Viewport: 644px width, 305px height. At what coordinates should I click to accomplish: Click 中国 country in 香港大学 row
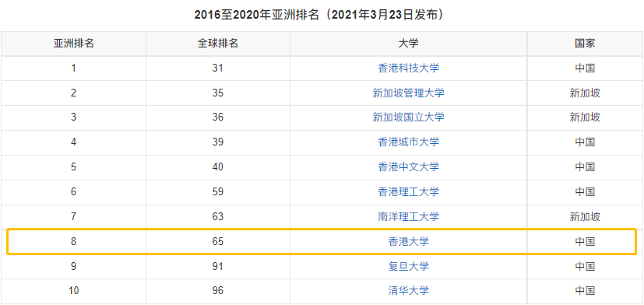tap(585, 242)
